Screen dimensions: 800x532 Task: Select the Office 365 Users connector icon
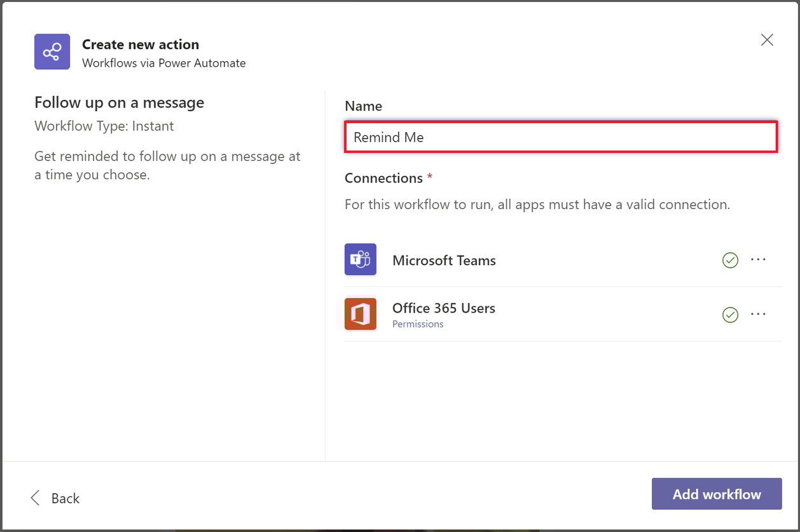pos(361,313)
